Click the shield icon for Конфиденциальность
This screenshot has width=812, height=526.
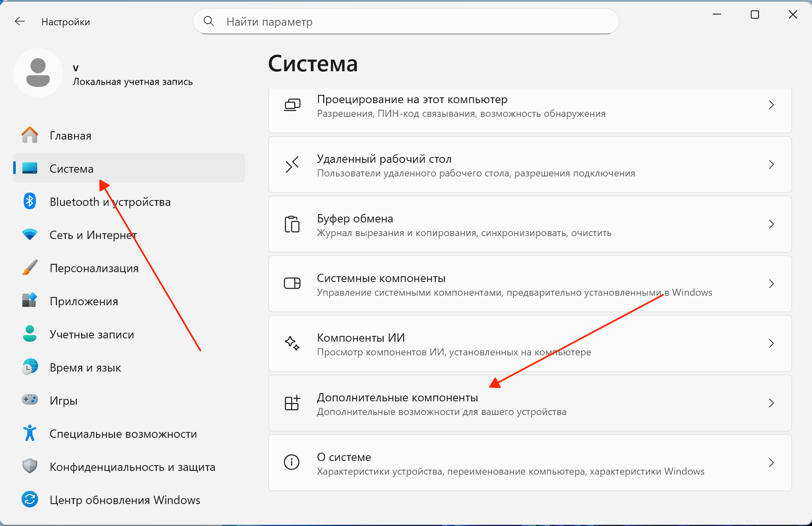[30, 466]
